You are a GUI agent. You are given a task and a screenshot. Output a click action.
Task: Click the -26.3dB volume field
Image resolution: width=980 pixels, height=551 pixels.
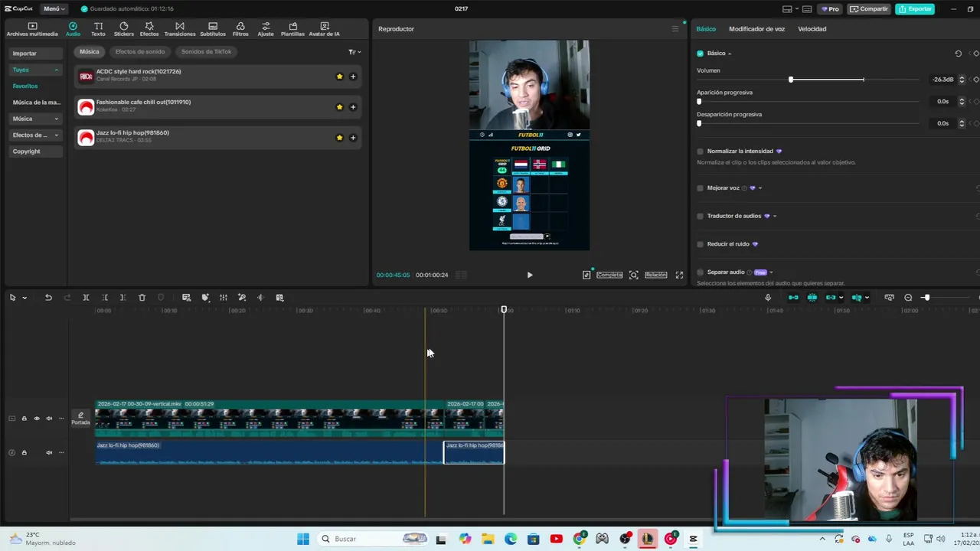(x=942, y=80)
